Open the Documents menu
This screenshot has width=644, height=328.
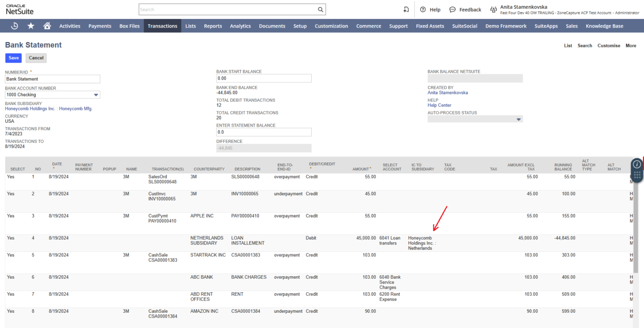point(272,26)
